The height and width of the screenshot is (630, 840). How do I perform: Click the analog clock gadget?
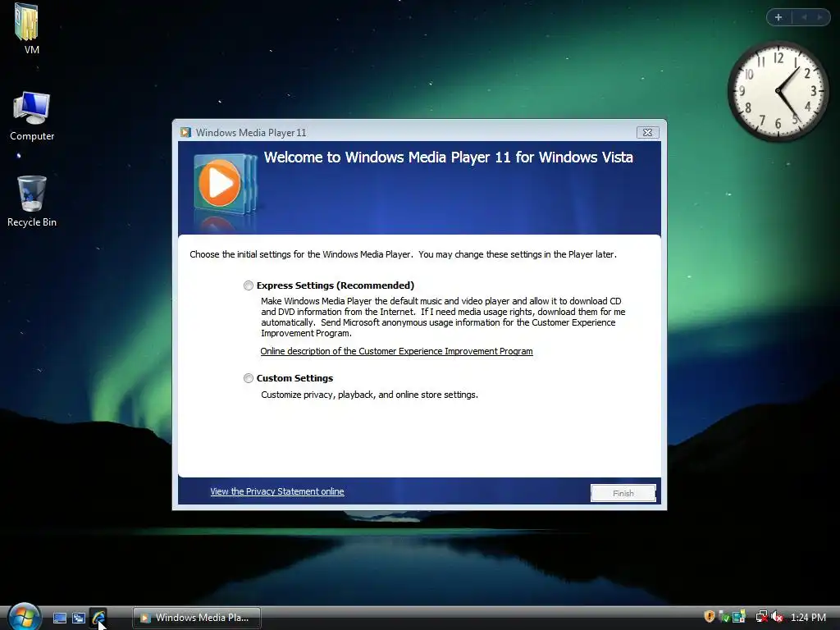pos(778,91)
